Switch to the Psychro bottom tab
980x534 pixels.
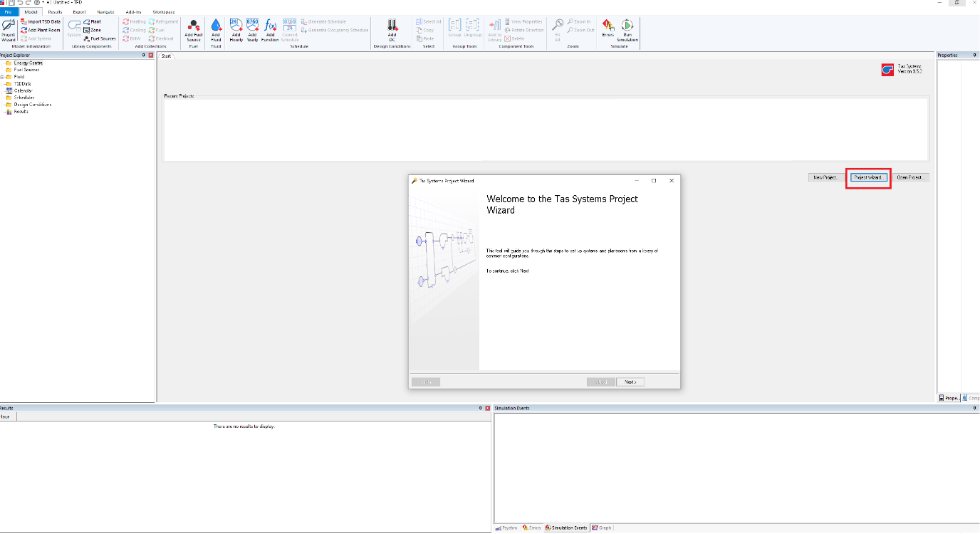pyautogui.click(x=506, y=528)
